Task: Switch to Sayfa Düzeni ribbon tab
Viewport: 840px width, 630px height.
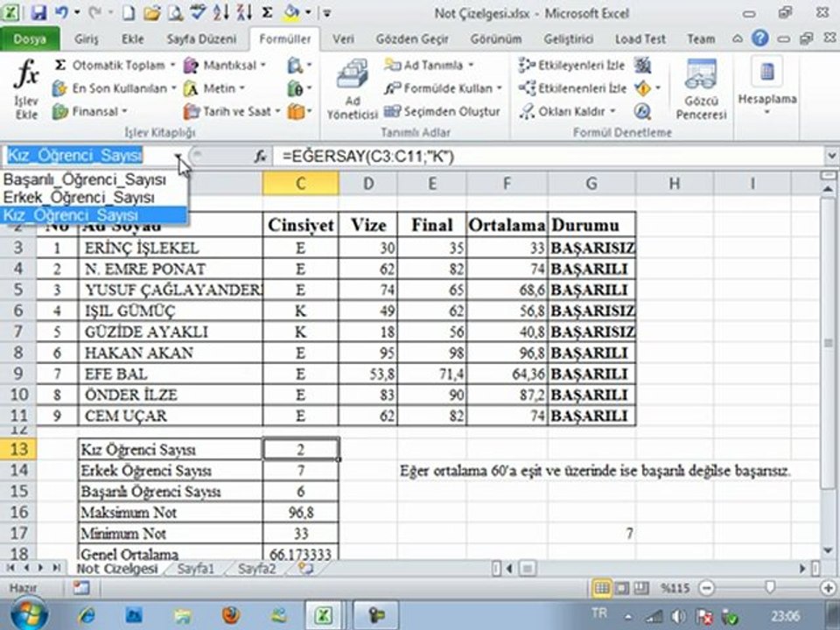Action: click(x=201, y=39)
